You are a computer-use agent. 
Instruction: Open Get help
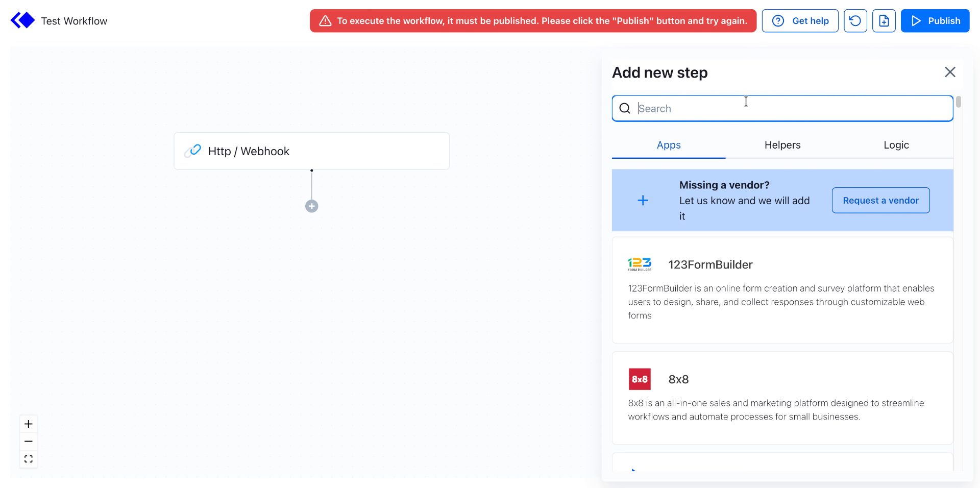pyautogui.click(x=800, y=20)
